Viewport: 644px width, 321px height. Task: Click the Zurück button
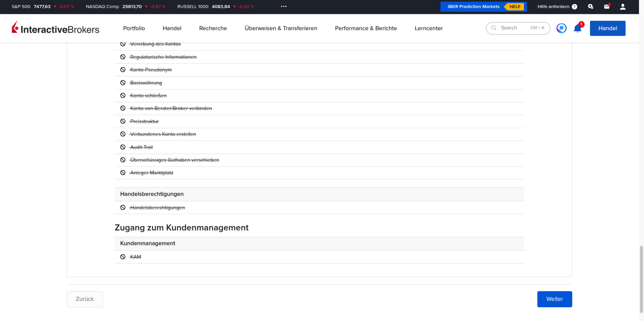[x=85, y=299]
